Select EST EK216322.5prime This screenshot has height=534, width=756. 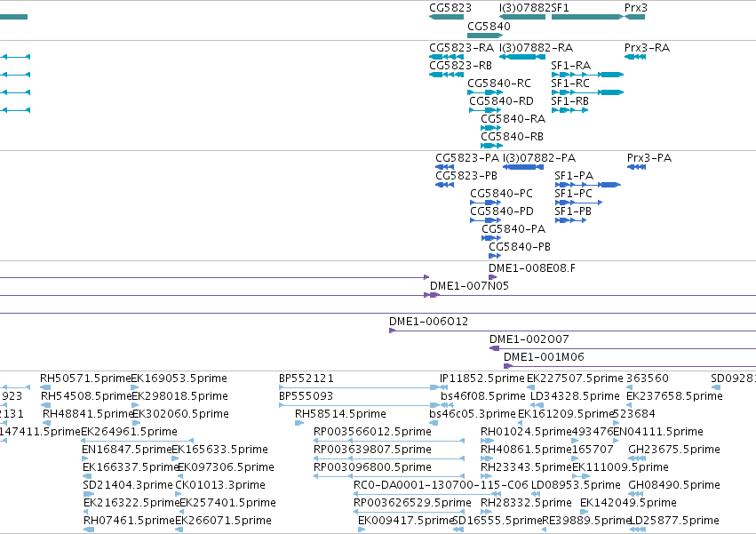[131, 503]
